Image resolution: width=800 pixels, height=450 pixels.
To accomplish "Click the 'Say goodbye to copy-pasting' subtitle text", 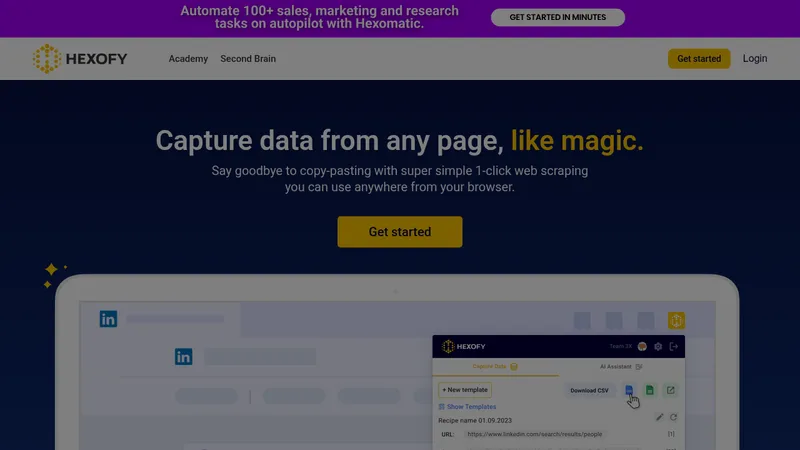I will tap(400, 179).
